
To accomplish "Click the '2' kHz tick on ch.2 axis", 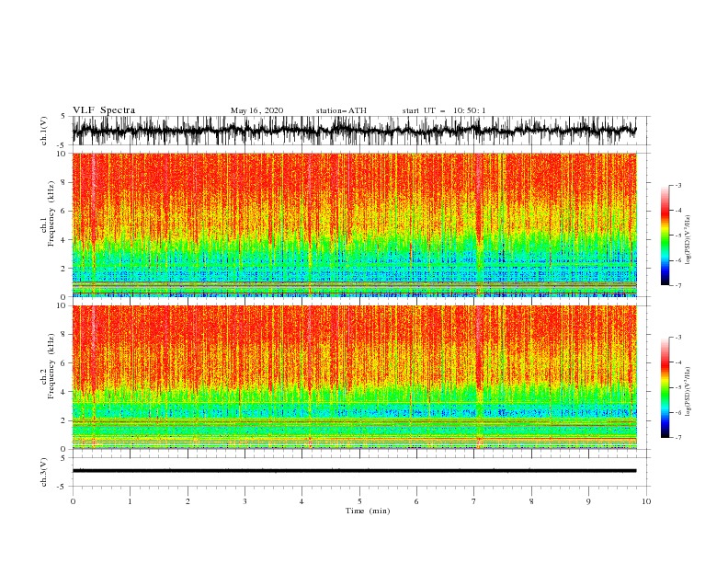I will (63, 420).
